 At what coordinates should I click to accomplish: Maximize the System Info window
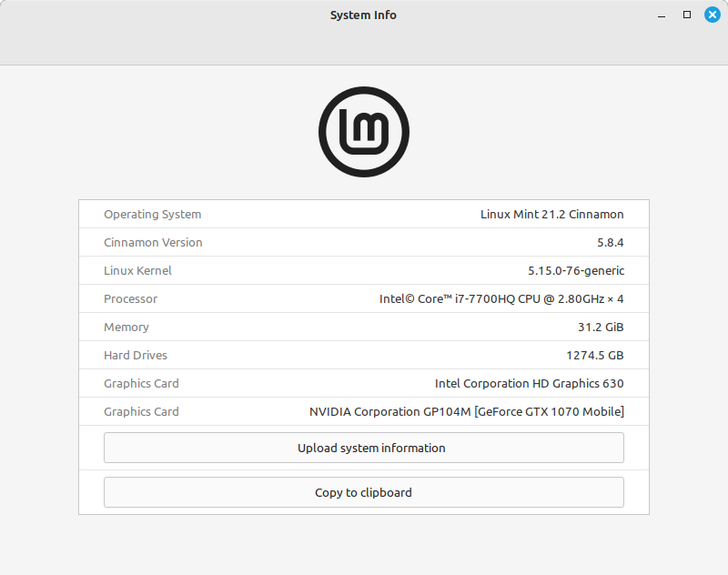(x=687, y=15)
